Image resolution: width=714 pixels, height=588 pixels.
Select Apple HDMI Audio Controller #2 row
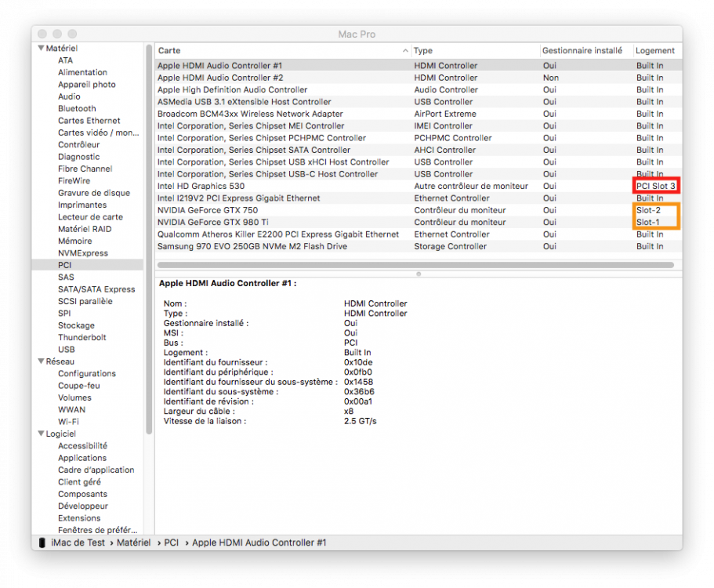coord(419,78)
